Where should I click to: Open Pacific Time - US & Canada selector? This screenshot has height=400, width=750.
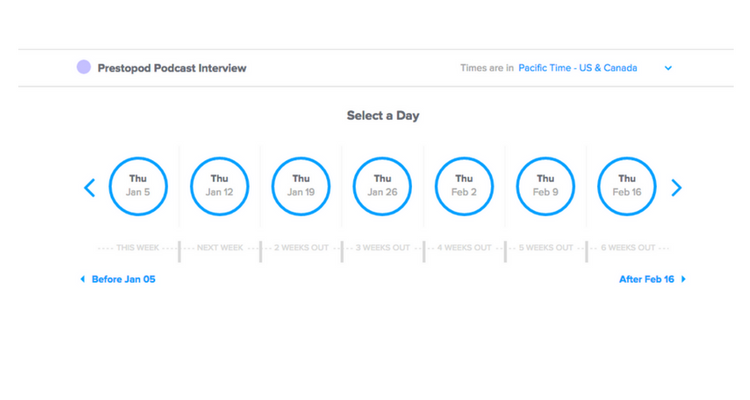(x=577, y=68)
